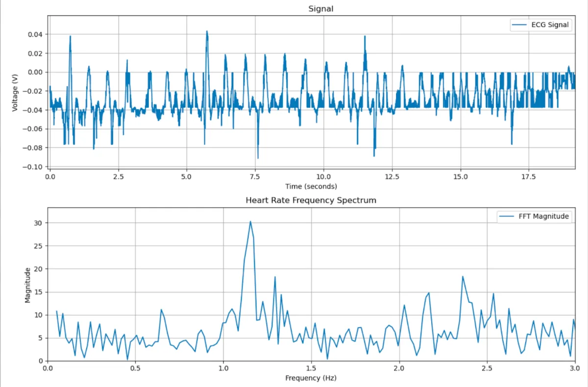Click the 17.5 tick on the time axis
Screen dimensions: 588x387
(x=529, y=176)
